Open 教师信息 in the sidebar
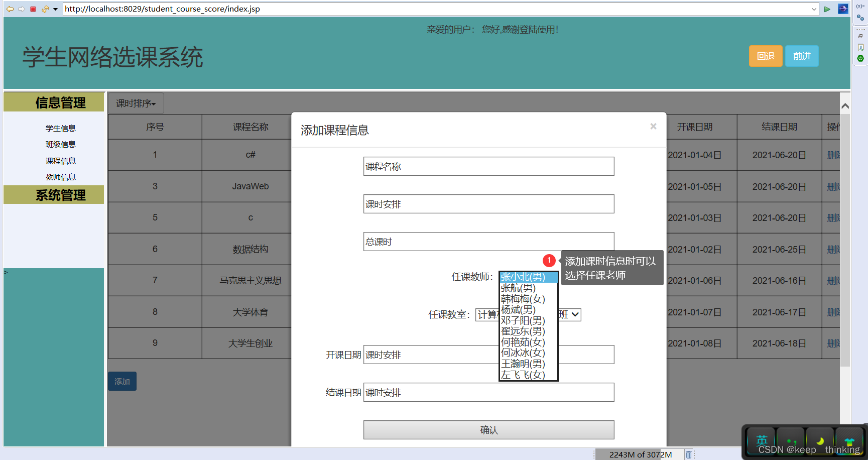 60,177
